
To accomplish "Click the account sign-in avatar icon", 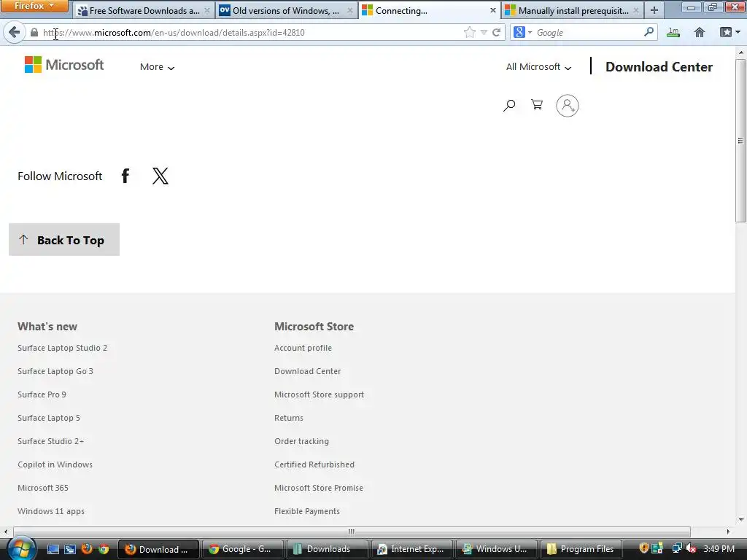I will pyautogui.click(x=568, y=106).
